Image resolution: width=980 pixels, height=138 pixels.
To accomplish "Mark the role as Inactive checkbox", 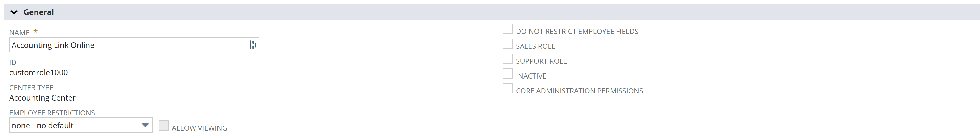I will (508, 74).
